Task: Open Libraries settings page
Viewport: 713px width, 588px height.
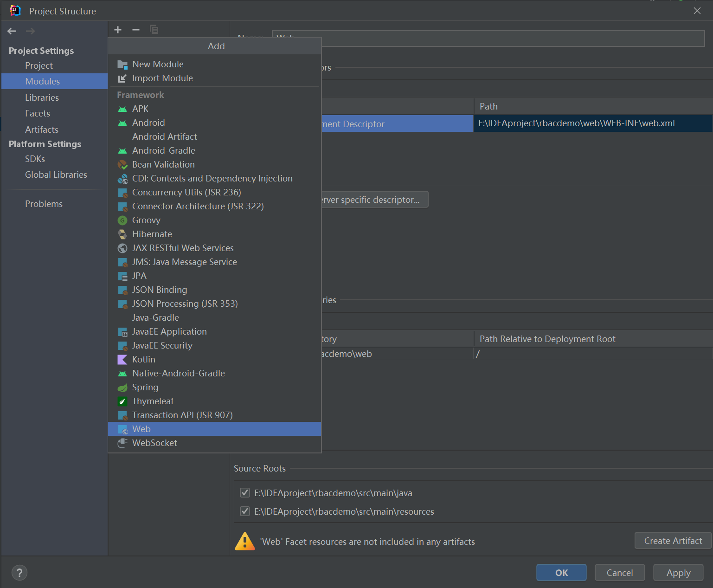Action: coord(54,97)
